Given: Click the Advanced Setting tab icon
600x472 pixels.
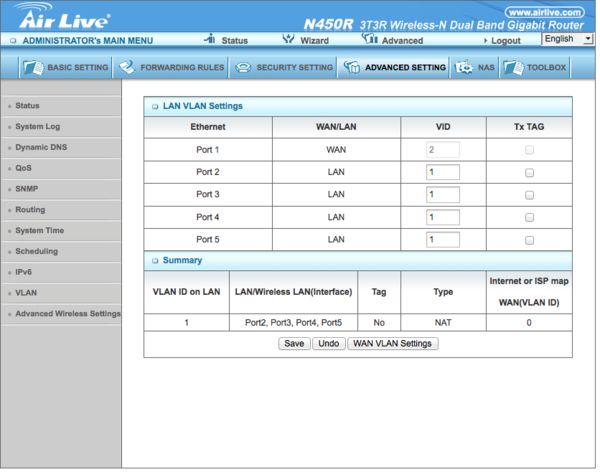Looking at the screenshot, I should click(351, 67).
